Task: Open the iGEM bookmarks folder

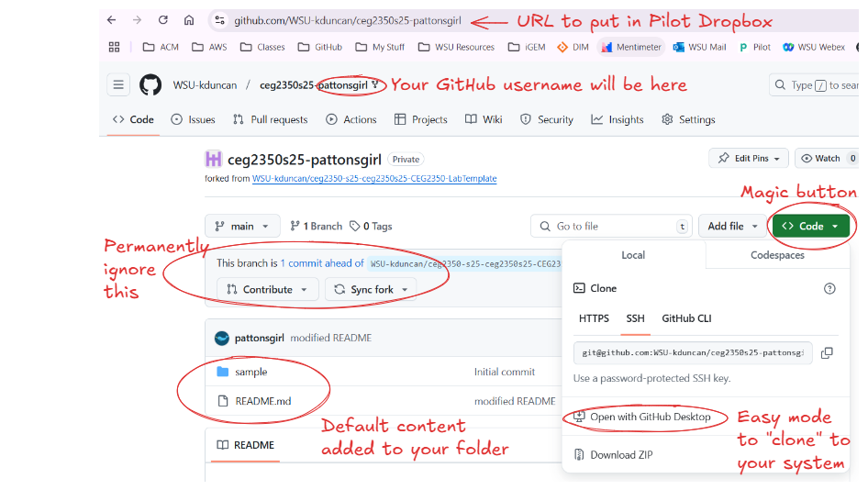Action: coord(527,47)
